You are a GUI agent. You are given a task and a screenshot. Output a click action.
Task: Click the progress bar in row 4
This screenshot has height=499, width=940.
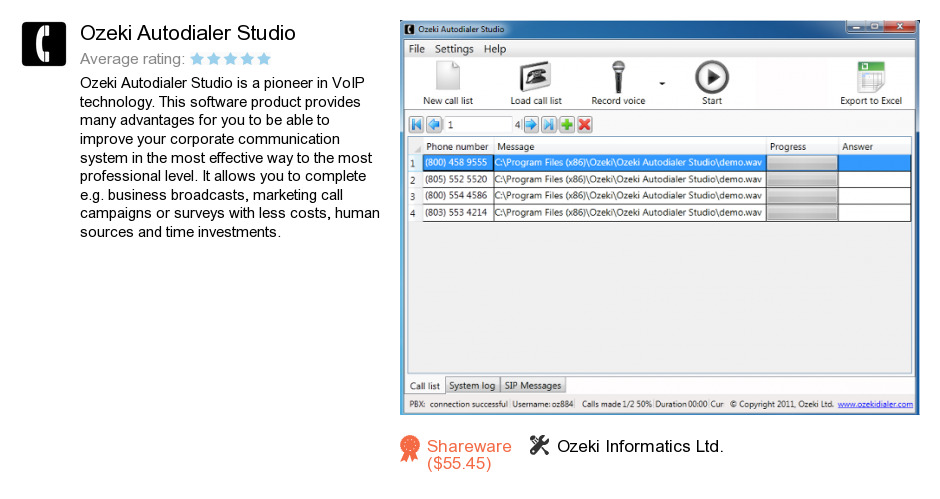point(802,212)
